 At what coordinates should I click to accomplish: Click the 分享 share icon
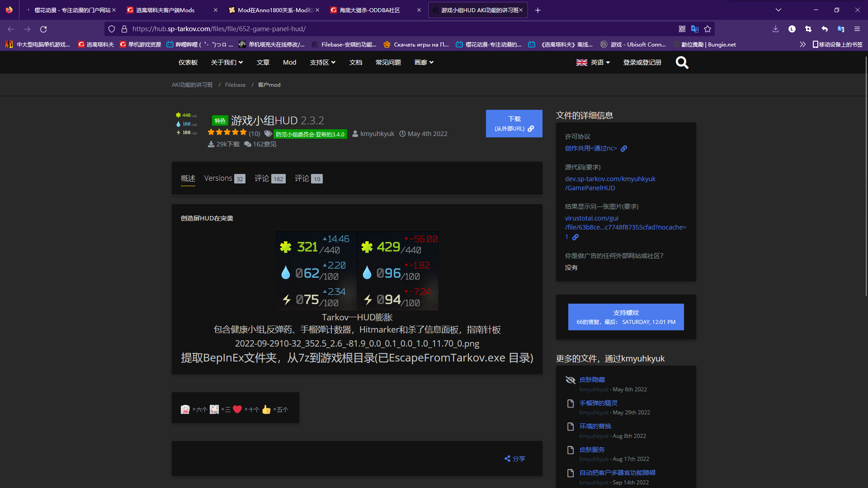(x=507, y=458)
